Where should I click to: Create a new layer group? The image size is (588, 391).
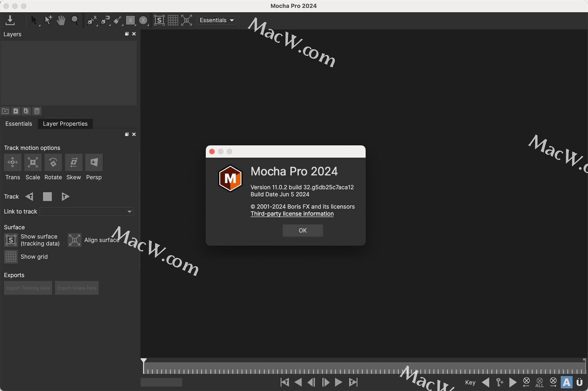point(5,111)
